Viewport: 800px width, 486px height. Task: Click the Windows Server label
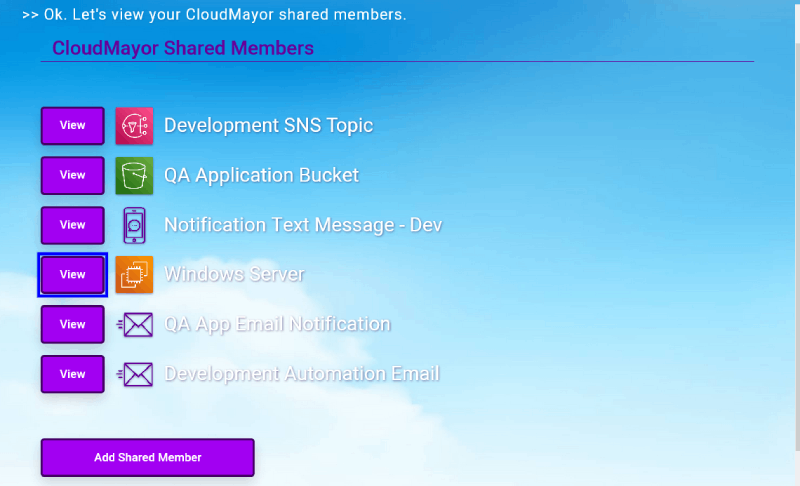(234, 274)
